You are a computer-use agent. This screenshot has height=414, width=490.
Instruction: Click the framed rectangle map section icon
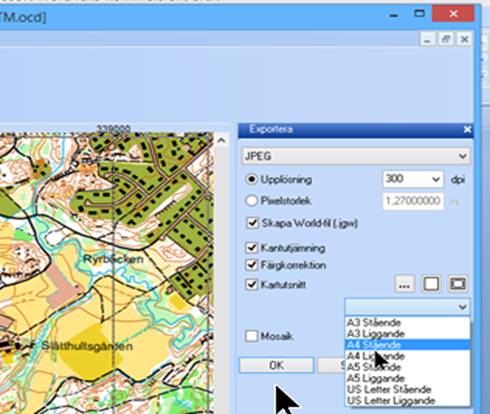tap(458, 284)
